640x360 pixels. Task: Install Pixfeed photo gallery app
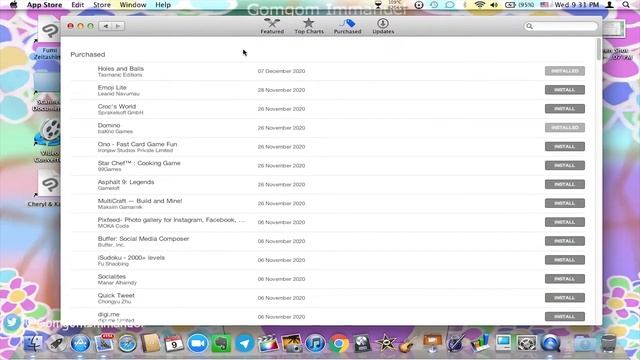click(564, 222)
